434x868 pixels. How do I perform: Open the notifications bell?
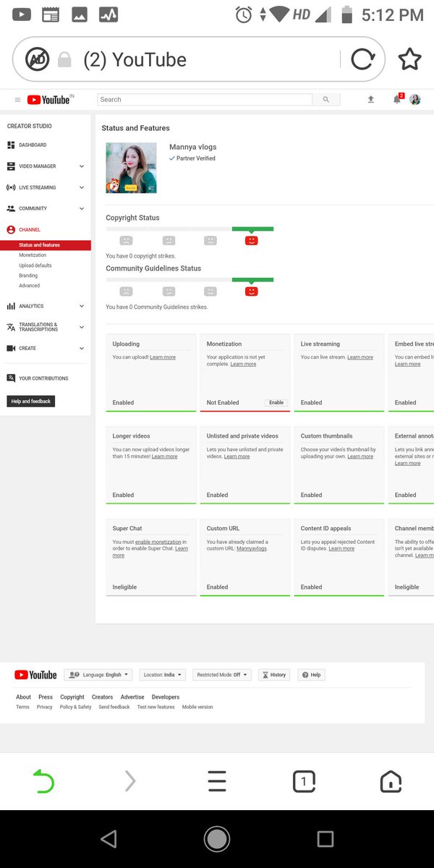(x=397, y=99)
